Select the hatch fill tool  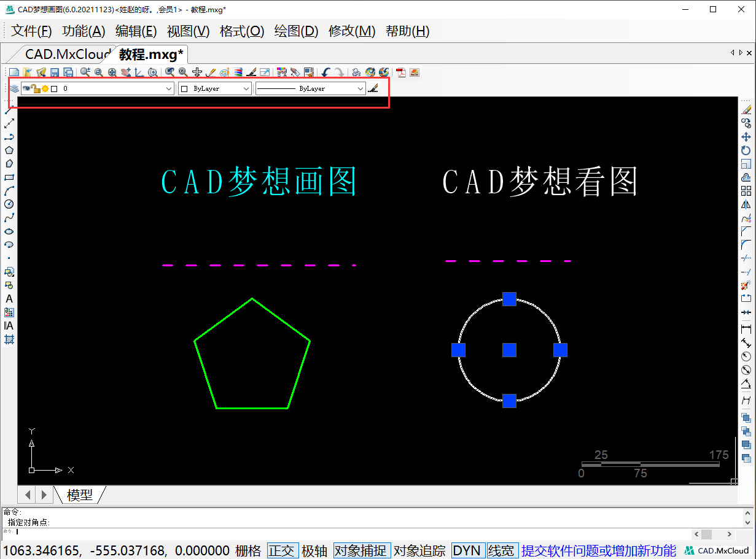[x=9, y=339]
